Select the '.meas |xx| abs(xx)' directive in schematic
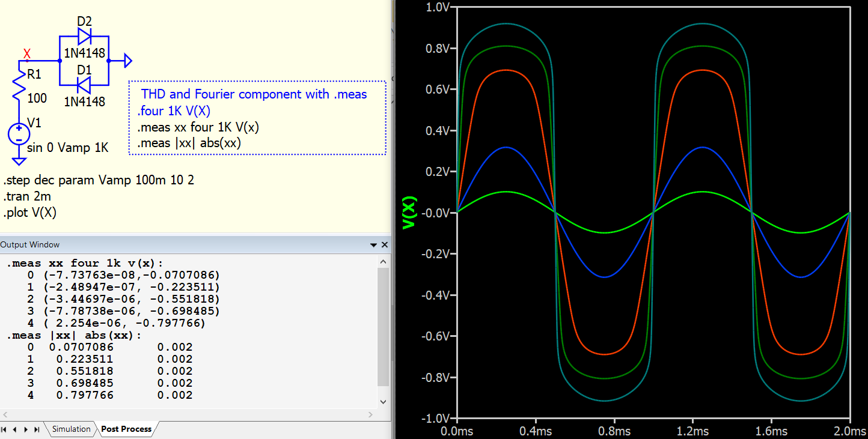868x439 pixels. (189, 144)
